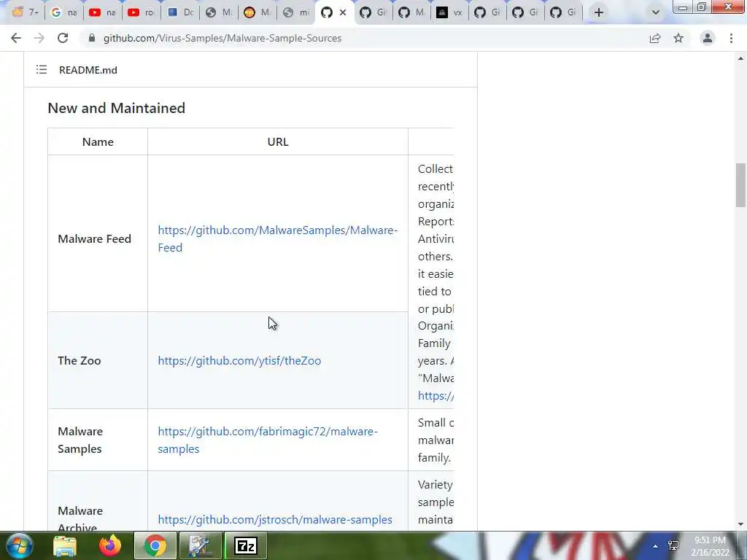Click the README.md file label
Image resolution: width=747 pixels, height=560 pixels.
point(88,70)
